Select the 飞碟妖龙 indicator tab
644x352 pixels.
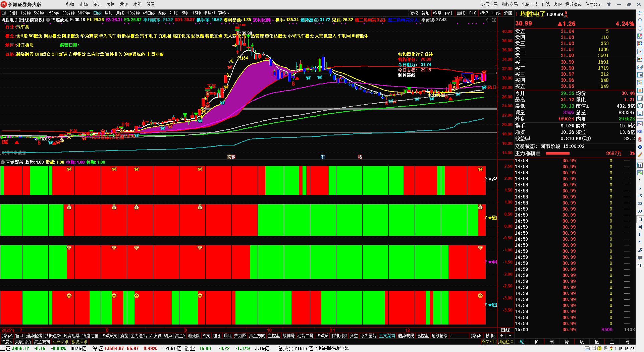pyautogui.click(x=109, y=336)
